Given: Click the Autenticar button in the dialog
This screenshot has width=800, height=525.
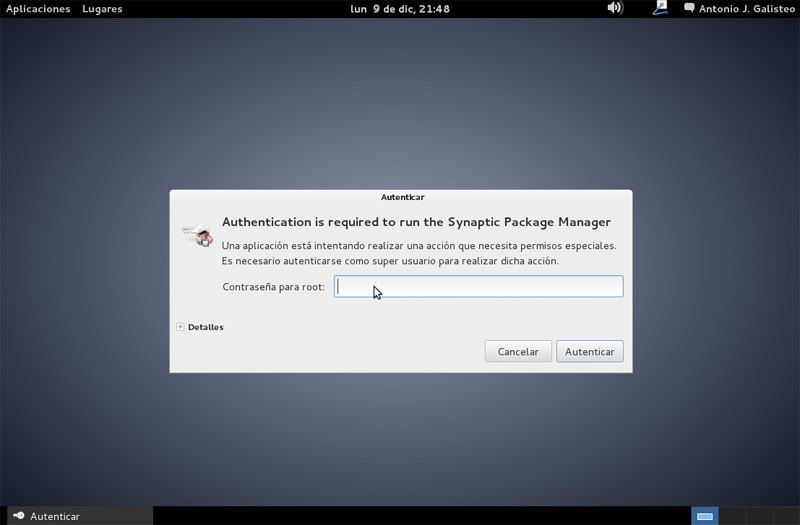Looking at the screenshot, I should pos(590,352).
